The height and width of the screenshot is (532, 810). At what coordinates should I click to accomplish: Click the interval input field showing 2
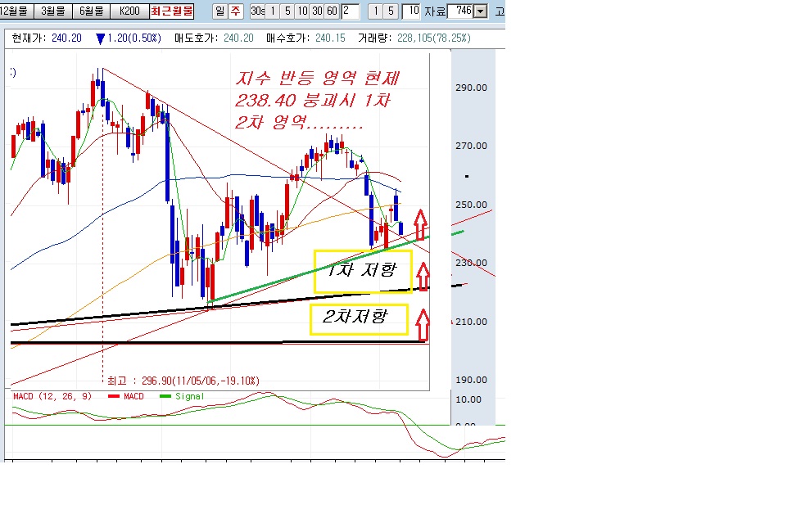[x=350, y=11]
